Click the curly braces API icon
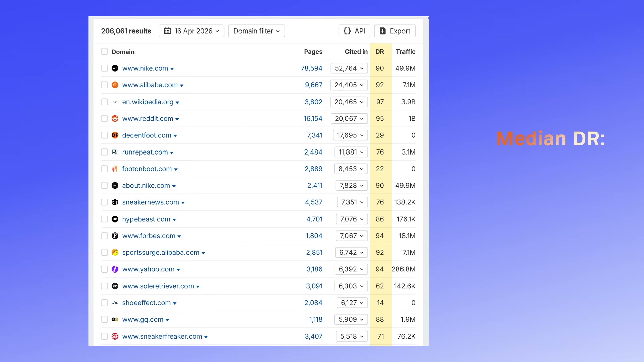Screen dimensions: 644x362 347,31
